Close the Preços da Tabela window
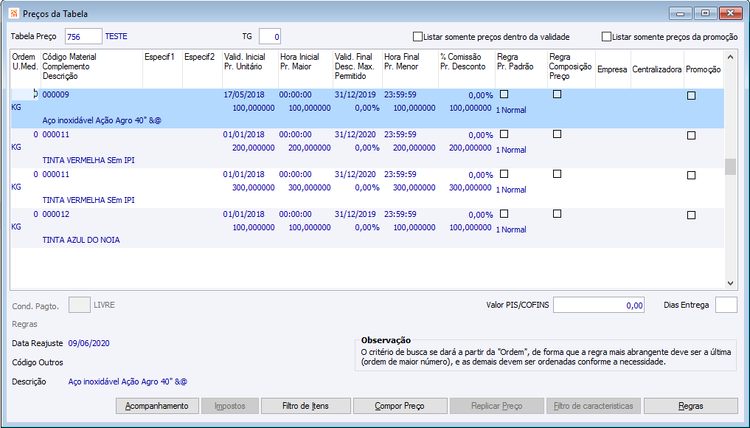Viewport: 750px width, 428px height. pos(730,13)
